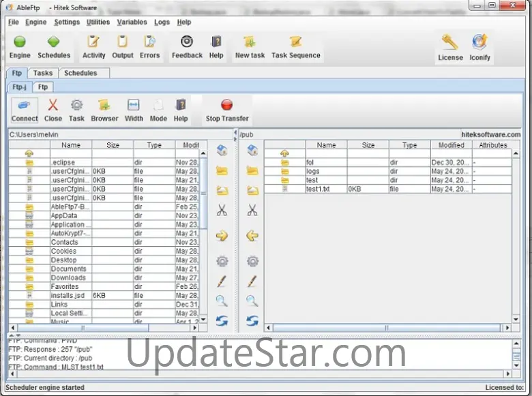532x396 pixels.
Task: Open the Engine menu
Action: click(x=35, y=22)
